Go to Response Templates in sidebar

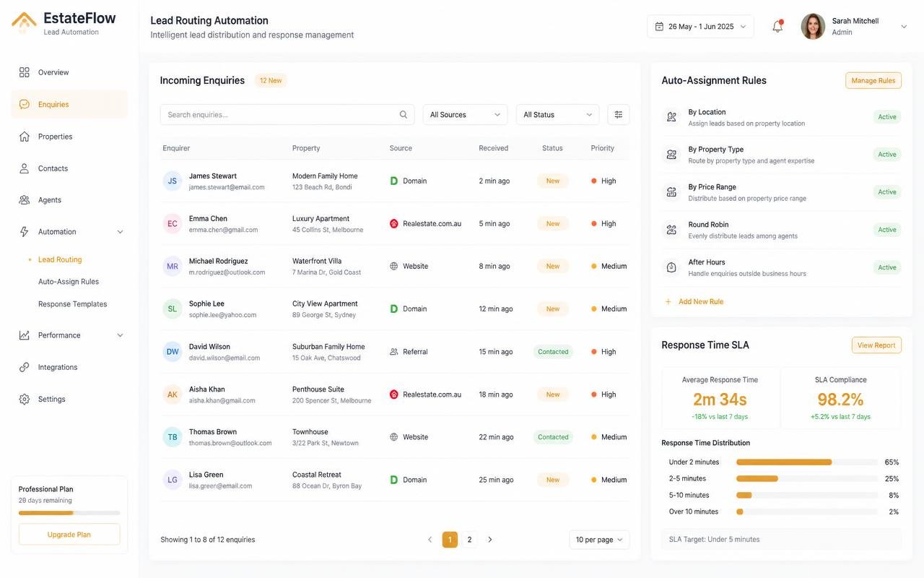pos(72,304)
